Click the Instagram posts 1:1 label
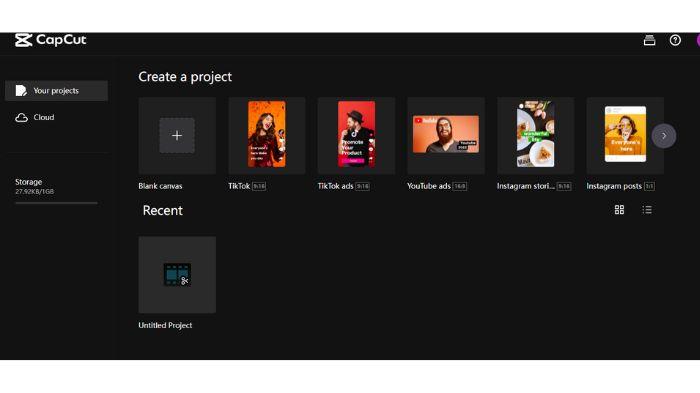This screenshot has height=393, width=700. (x=621, y=186)
